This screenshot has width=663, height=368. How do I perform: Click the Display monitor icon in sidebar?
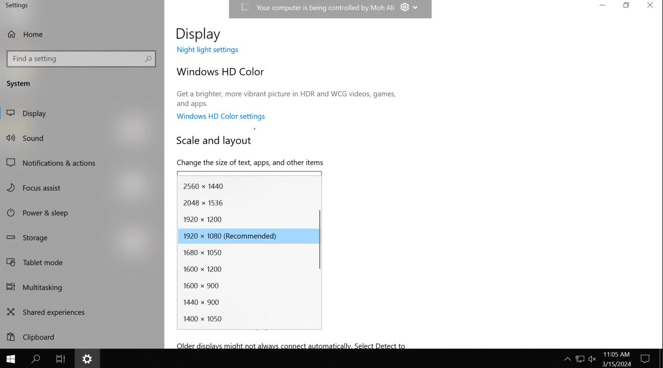pos(11,113)
